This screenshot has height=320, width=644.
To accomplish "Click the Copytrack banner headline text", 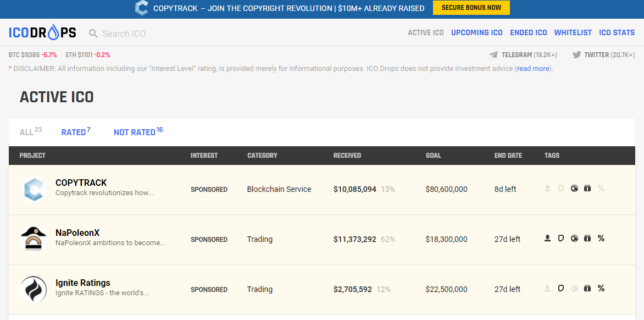I will (x=288, y=8).
